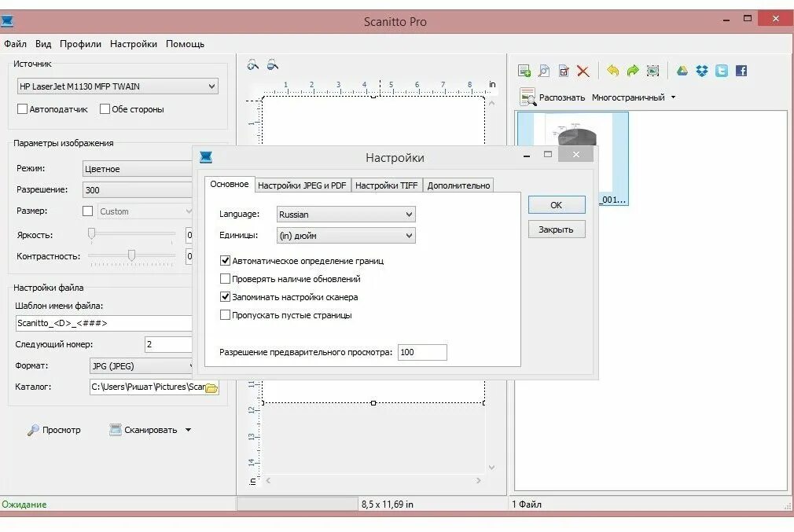Viewport: 794px width, 532px height.
Task: Open the HP LaserJet M1130 MFP source dropdown
Action: (117, 86)
